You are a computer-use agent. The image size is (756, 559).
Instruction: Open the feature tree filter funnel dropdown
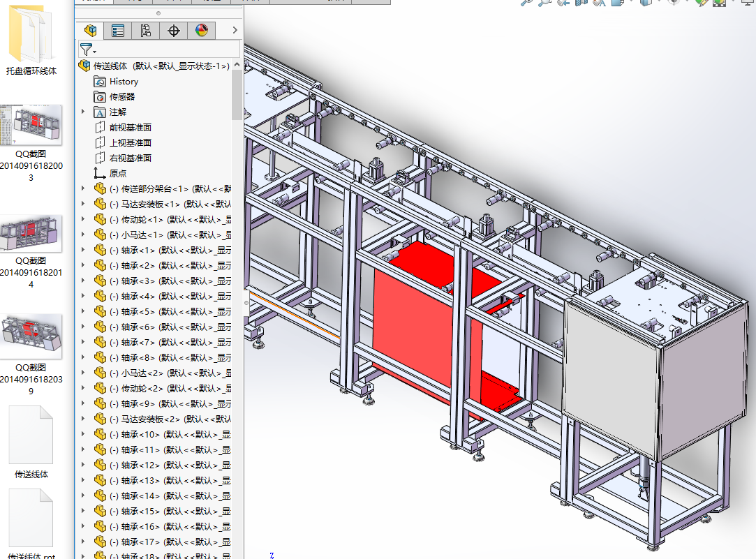pyautogui.click(x=88, y=49)
